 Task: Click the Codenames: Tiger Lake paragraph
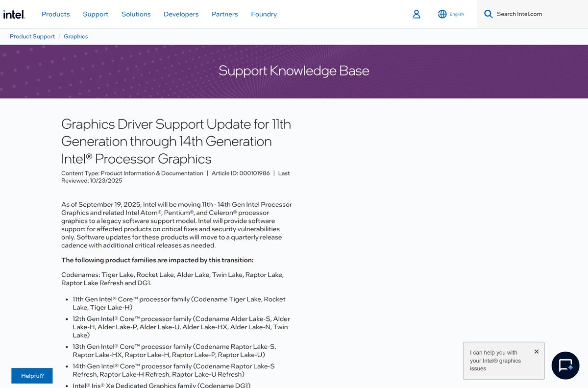172,279
